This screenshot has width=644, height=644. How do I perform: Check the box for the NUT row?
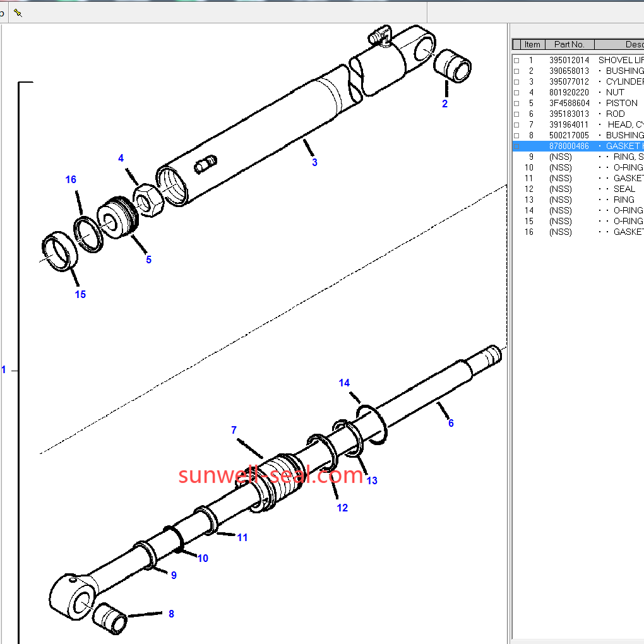click(x=516, y=93)
